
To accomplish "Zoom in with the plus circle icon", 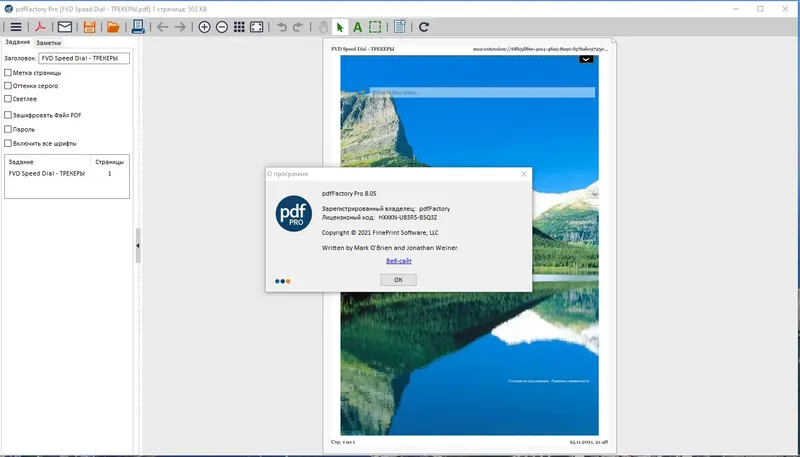I will 204,27.
